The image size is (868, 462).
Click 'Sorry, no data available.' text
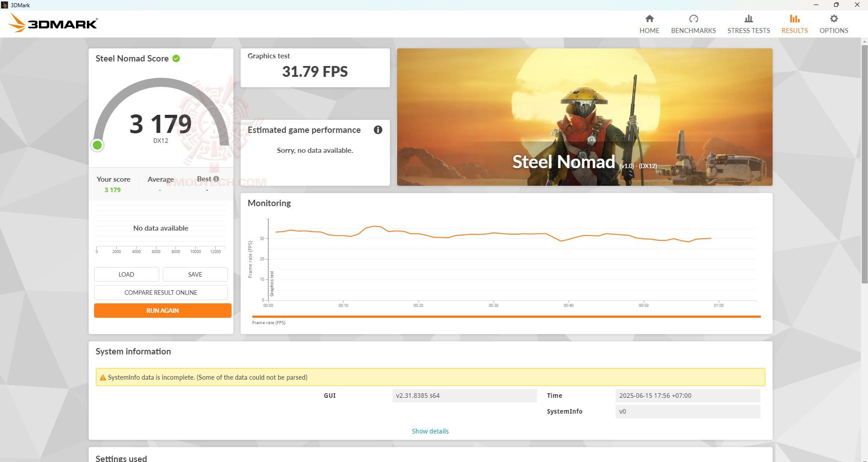pos(315,150)
